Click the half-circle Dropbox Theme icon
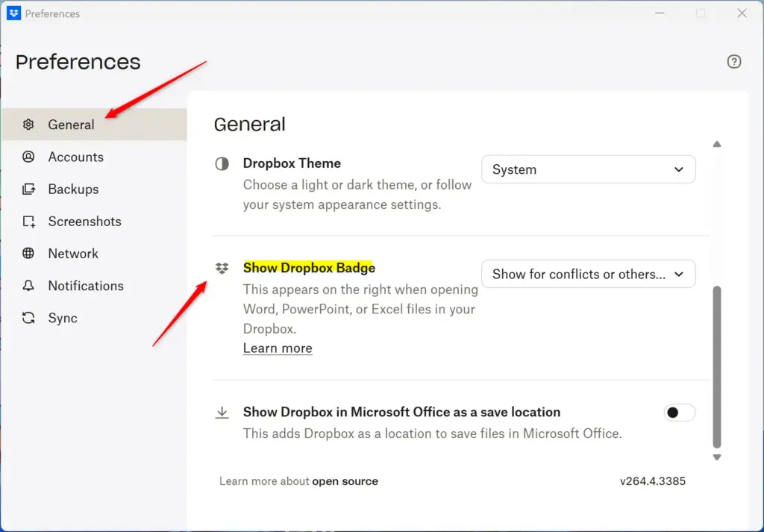This screenshot has width=764, height=532. pyautogui.click(x=222, y=163)
